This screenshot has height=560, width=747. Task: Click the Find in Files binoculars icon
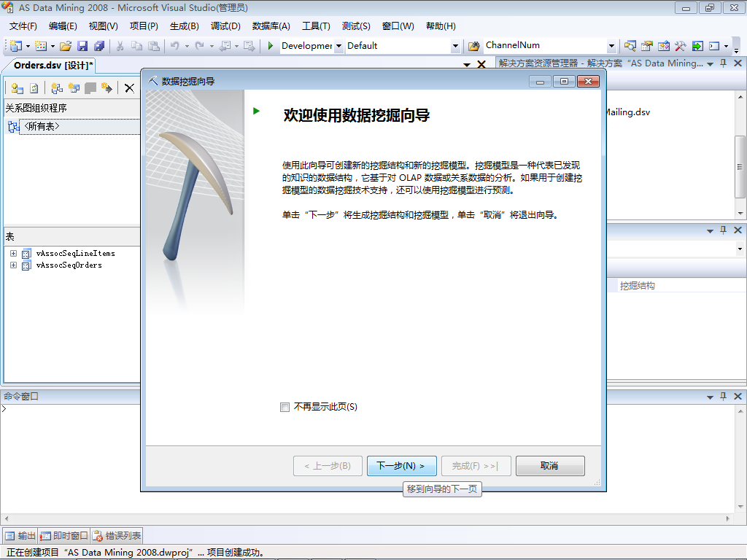pyautogui.click(x=473, y=46)
